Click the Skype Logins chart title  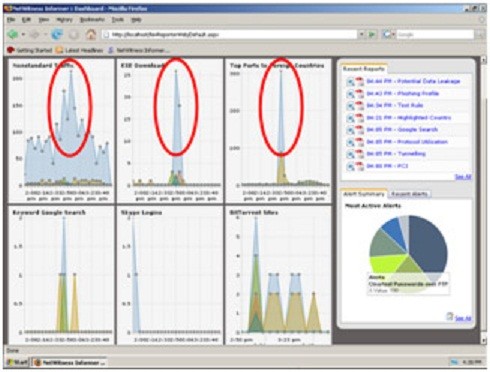[141, 213]
